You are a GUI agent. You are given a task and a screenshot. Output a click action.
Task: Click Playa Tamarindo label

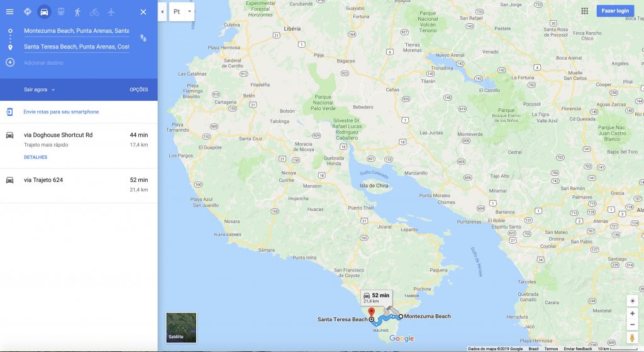pos(177,127)
